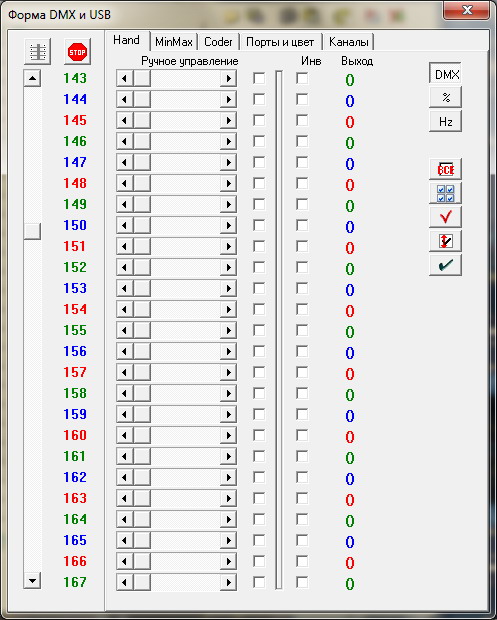Click right arrow on channel 146 slider

[228, 142]
